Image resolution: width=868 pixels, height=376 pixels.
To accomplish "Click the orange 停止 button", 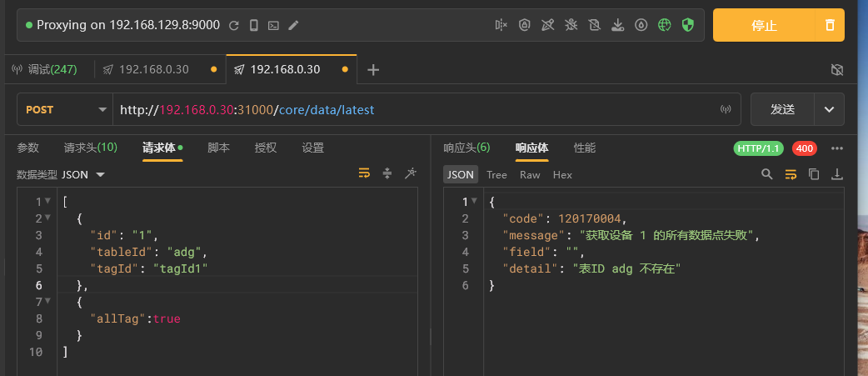I will click(x=763, y=25).
